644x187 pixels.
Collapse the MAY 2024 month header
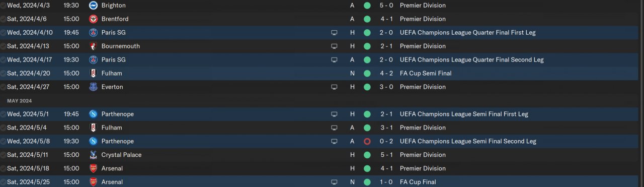coord(19,101)
